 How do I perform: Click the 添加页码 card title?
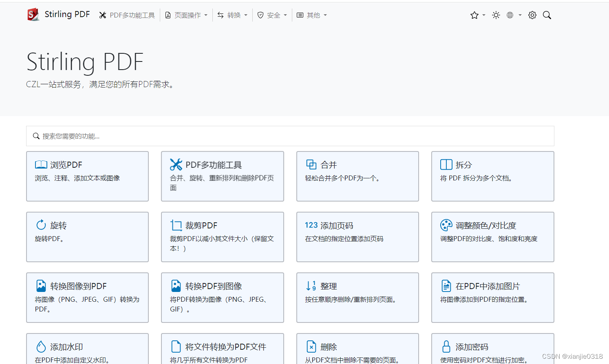[337, 226]
